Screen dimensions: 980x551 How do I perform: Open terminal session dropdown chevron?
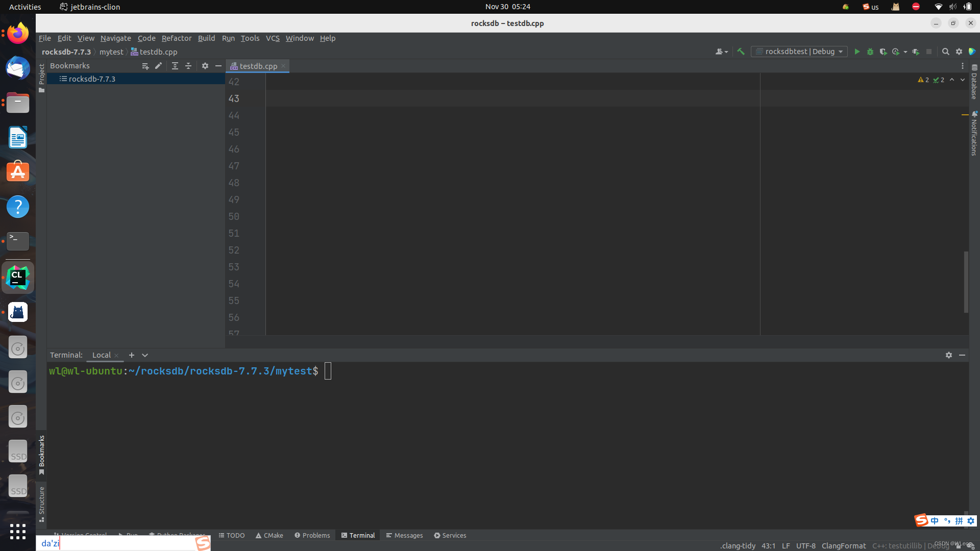tap(145, 355)
